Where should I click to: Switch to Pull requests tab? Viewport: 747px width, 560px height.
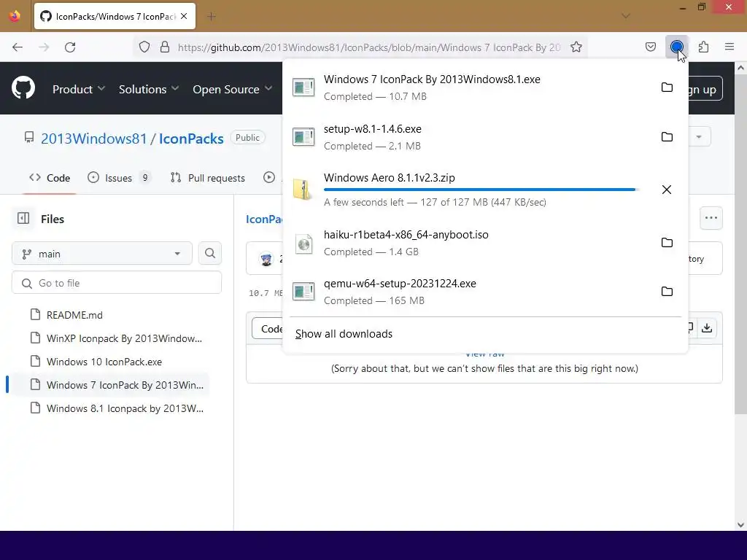pyautogui.click(x=208, y=178)
